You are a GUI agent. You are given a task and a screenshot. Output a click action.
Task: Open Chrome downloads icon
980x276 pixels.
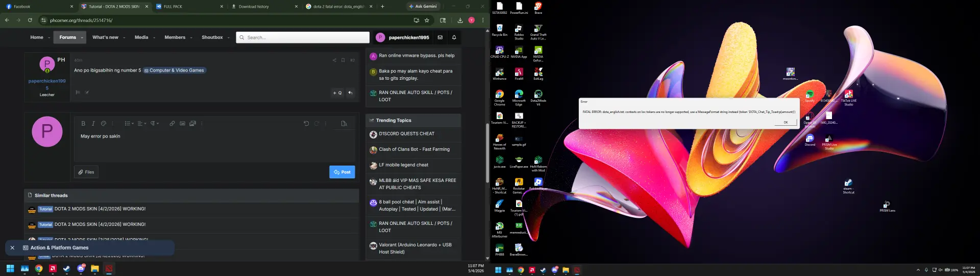click(460, 20)
